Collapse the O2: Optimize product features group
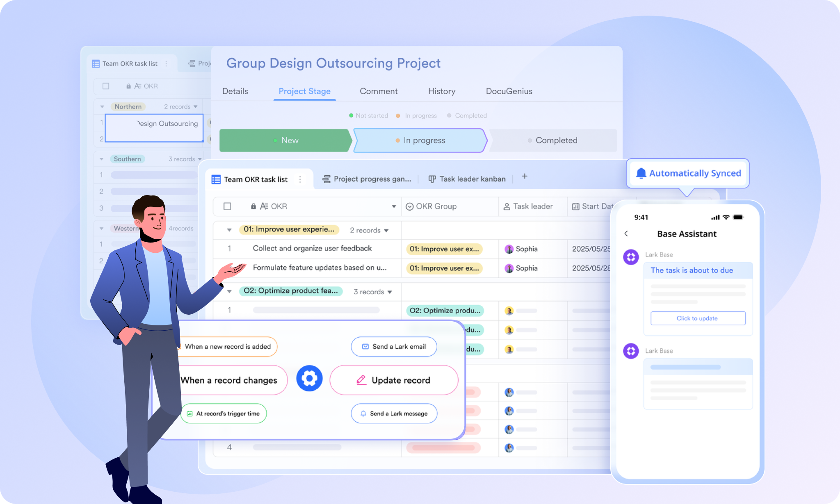The height and width of the screenshot is (504, 840). click(x=229, y=291)
